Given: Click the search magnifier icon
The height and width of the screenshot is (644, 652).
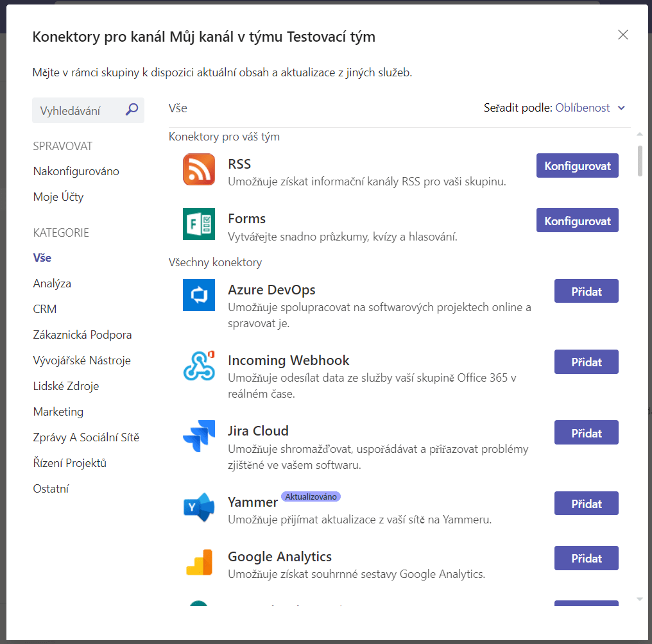Looking at the screenshot, I should (x=132, y=110).
